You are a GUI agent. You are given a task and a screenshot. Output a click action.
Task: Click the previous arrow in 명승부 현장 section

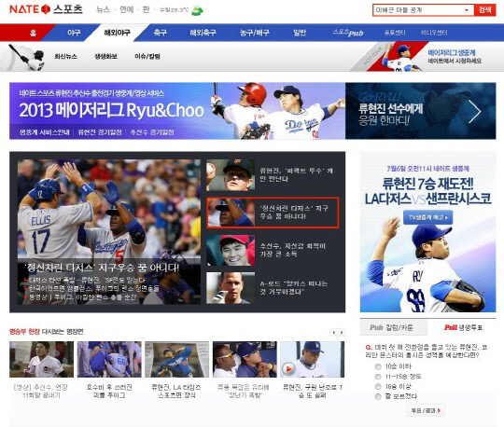[333, 332]
